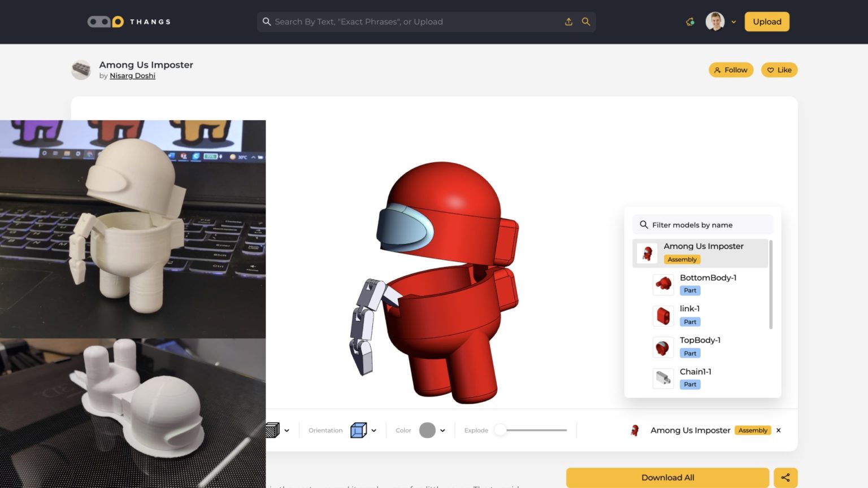
Task: Open the notifications icon in top bar
Action: (x=690, y=21)
